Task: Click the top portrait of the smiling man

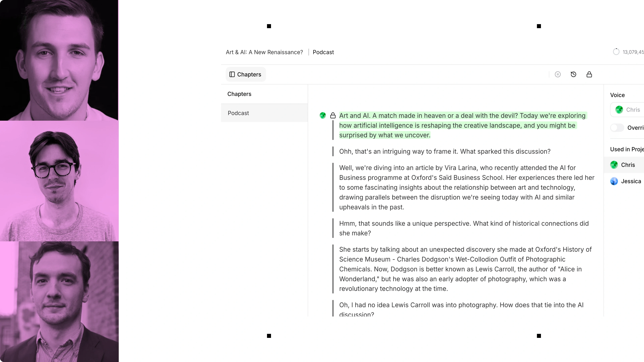Action: pyautogui.click(x=59, y=60)
